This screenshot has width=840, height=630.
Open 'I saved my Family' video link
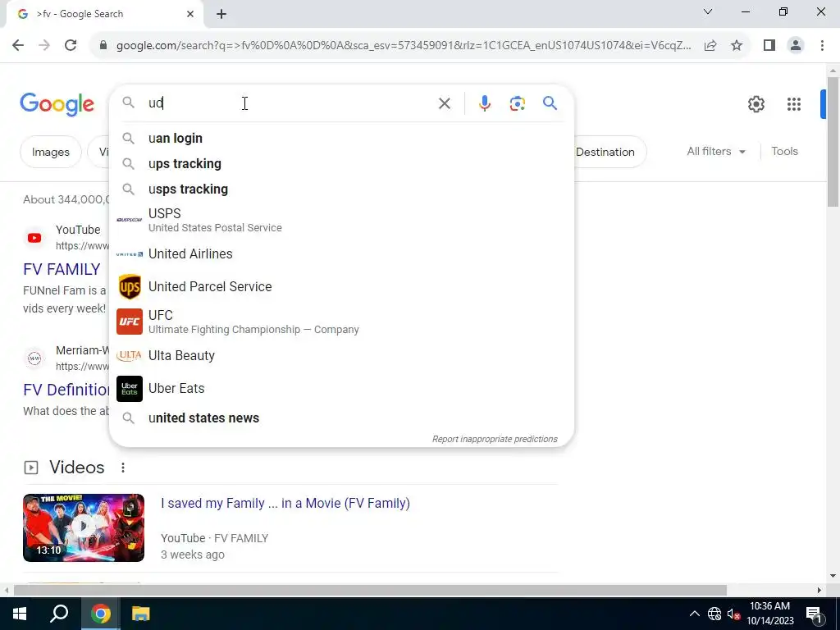click(x=285, y=504)
